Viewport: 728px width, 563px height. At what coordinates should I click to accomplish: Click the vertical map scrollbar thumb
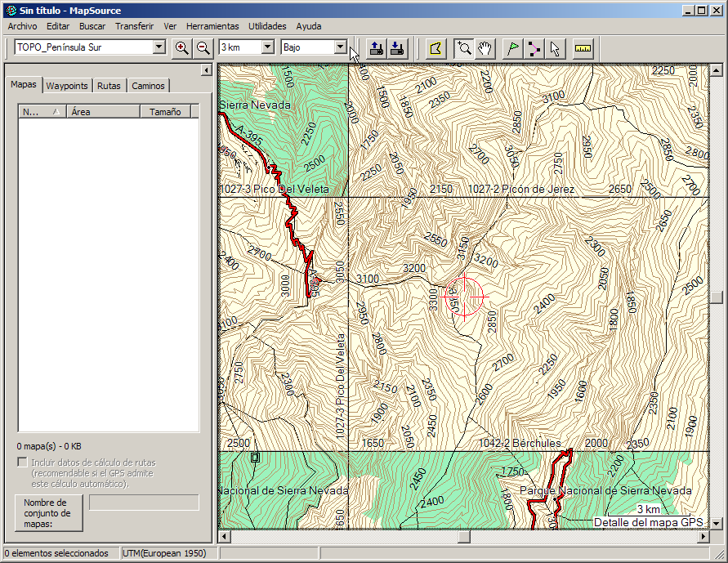point(717,297)
